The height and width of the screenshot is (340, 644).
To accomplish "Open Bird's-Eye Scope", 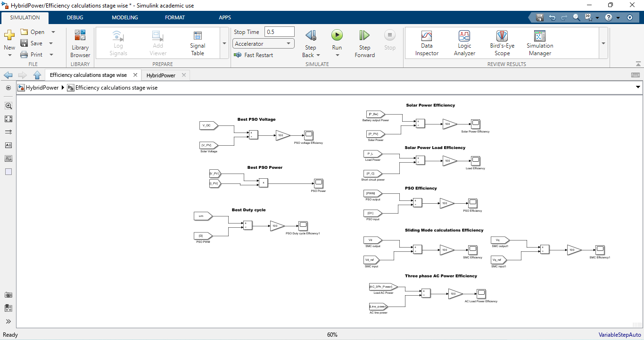I will point(502,43).
